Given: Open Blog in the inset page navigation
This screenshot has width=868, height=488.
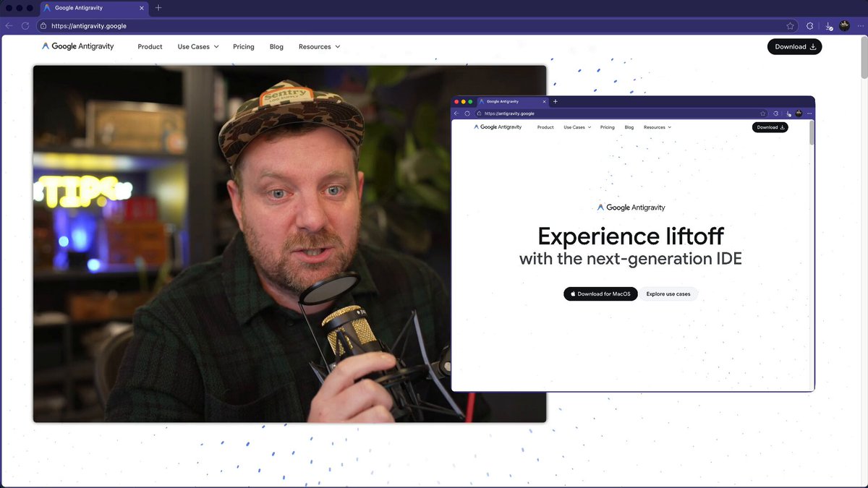Looking at the screenshot, I should coord(629,127).
